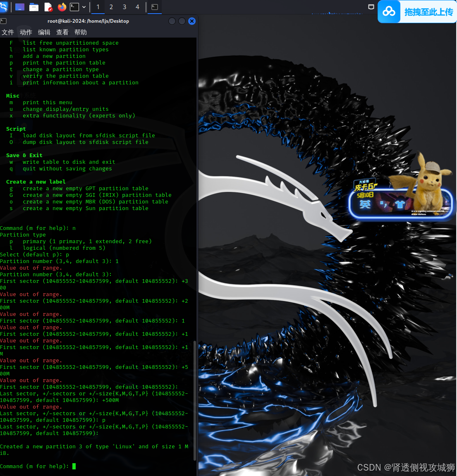Click the terminal icon in window title bar
The image size is (457, 476).
point(3,21)
